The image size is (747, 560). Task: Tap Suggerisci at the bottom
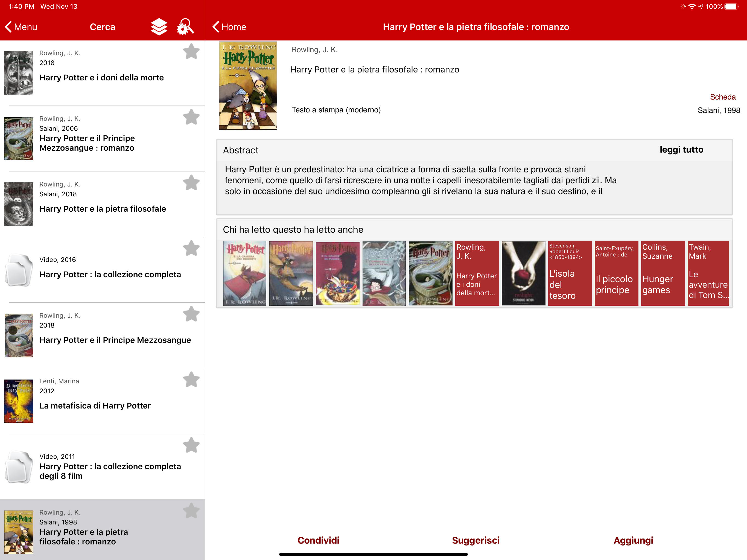tap(475, 540)
